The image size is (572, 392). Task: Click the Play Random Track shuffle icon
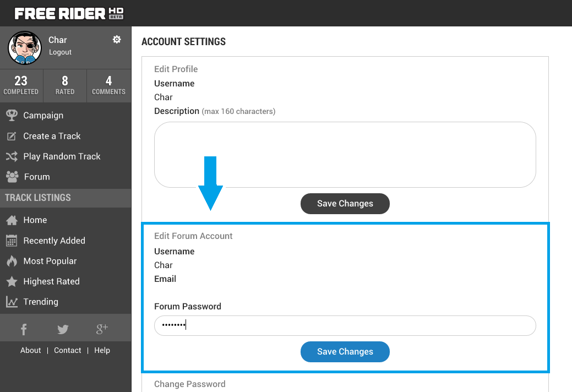point(12,156)
